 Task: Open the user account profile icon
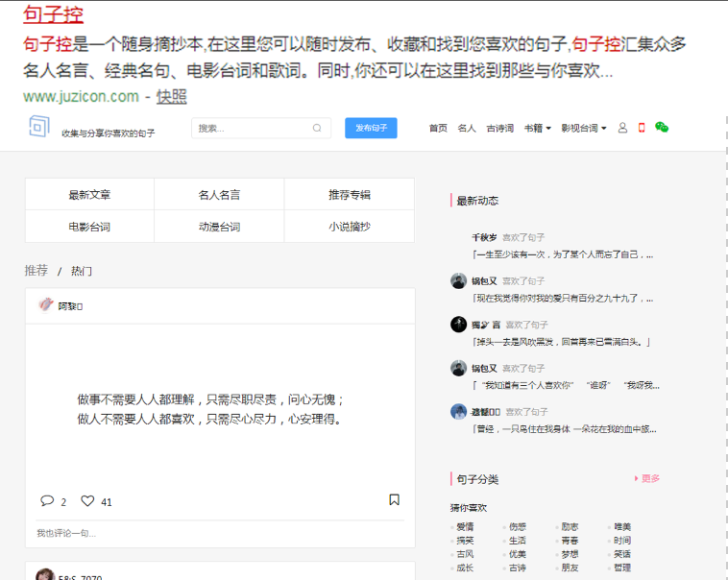pos(622,128)
